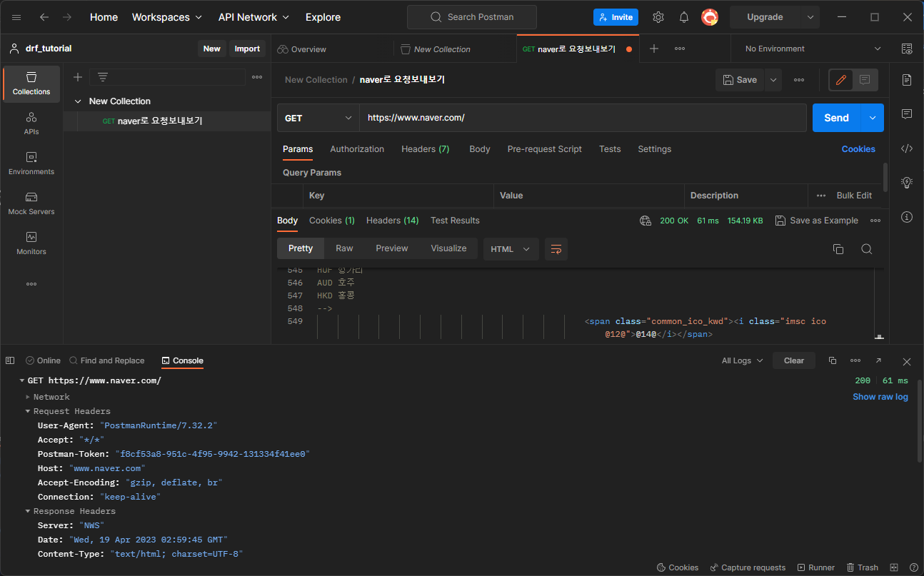The height and width of the screenshot is (576, 924).
Task: Open the hamburger menu in the title bar
Action: [16, 17]
